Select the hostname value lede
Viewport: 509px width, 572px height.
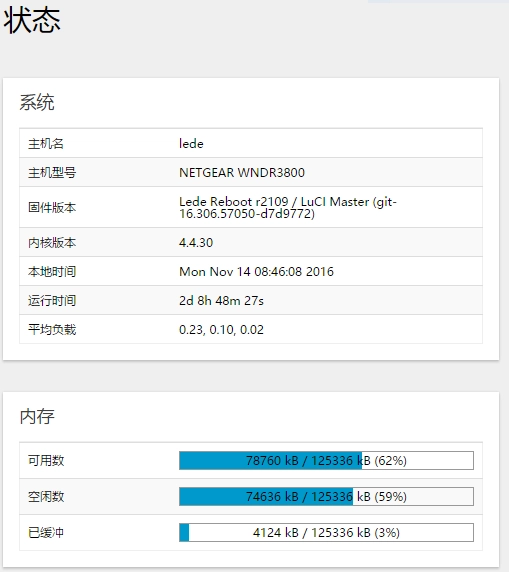(191, 143)
